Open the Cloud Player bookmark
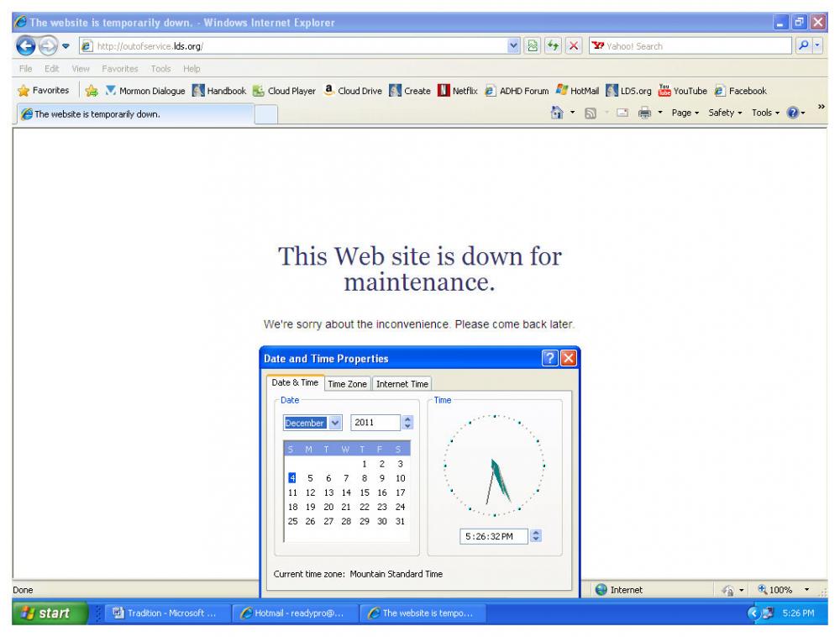 point(285,91)
